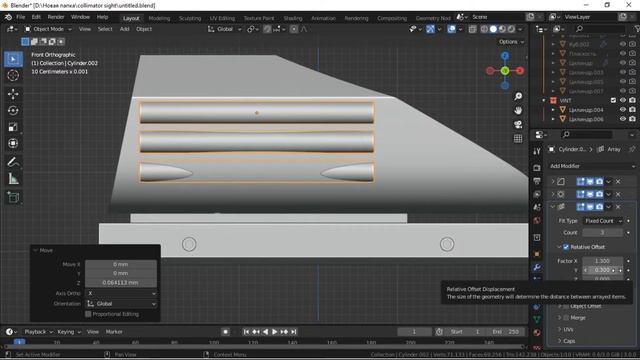Switch to solid viewport shading
This screenshot has height=360, width=640.
[x=493, y=29]
